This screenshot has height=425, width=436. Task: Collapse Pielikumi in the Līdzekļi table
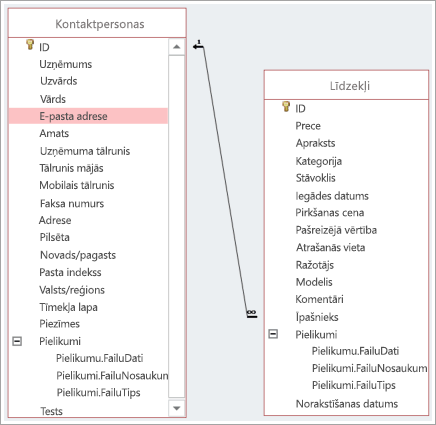coord(273,334)
